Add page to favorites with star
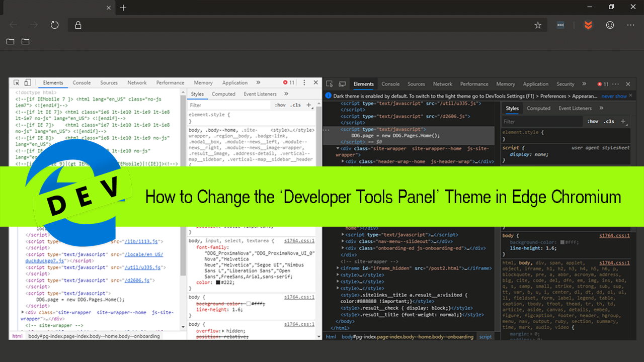The image size is (644, 362). click(x=538, y=25)
